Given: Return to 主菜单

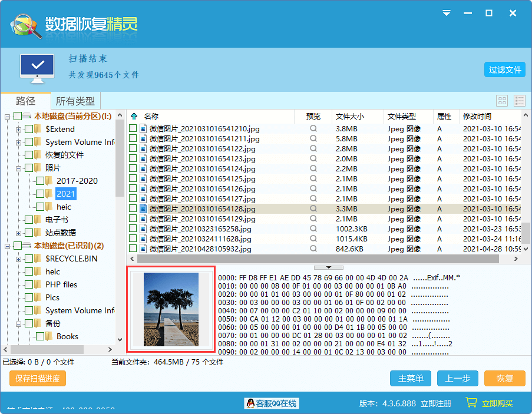Looking at the screenshot, I should coord(411,378).
